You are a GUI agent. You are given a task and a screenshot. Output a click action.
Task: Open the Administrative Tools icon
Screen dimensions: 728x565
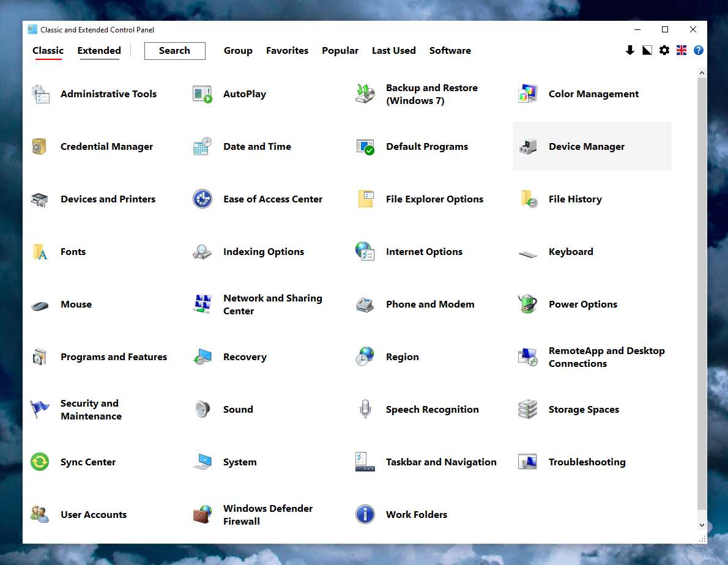pyautogui.click(x=40, y=94)
